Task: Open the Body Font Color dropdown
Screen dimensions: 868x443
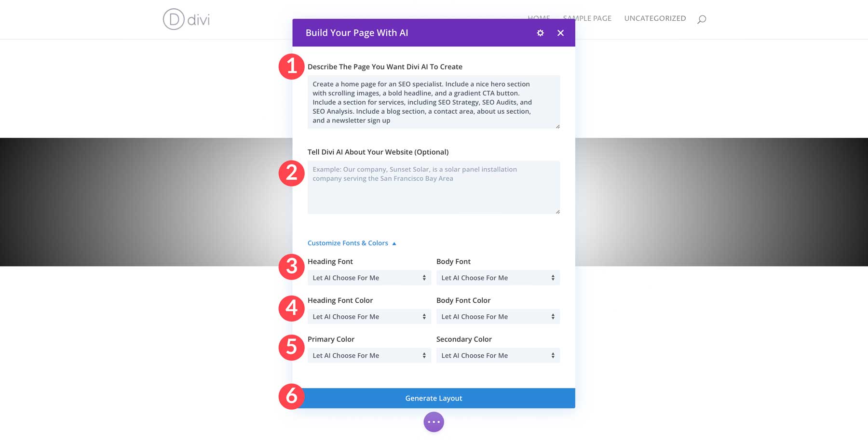Action: click(498, 317)
